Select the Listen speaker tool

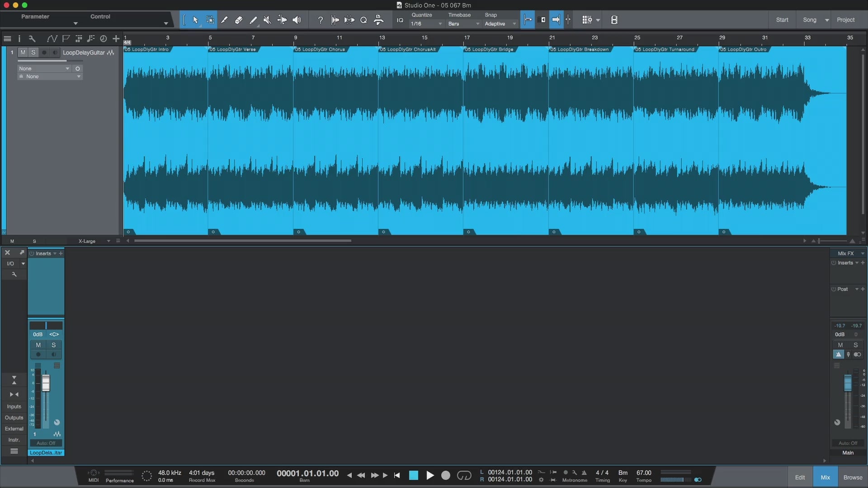(297, 20)
